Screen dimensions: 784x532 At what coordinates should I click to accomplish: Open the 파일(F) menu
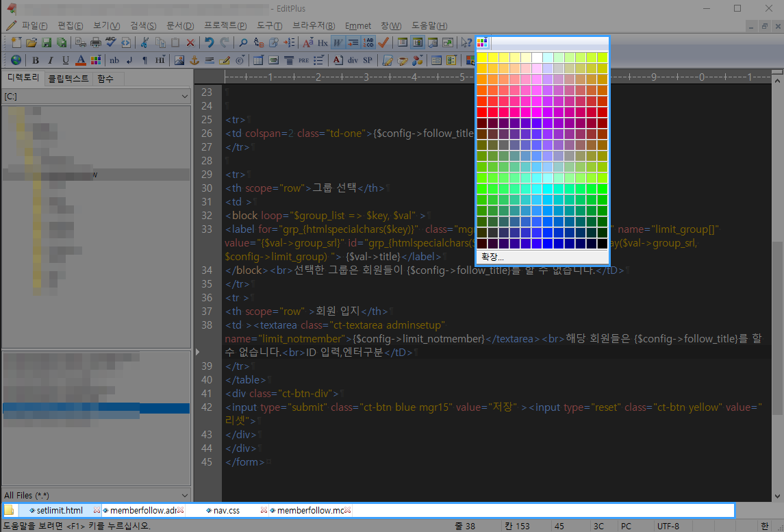(34, 25)
